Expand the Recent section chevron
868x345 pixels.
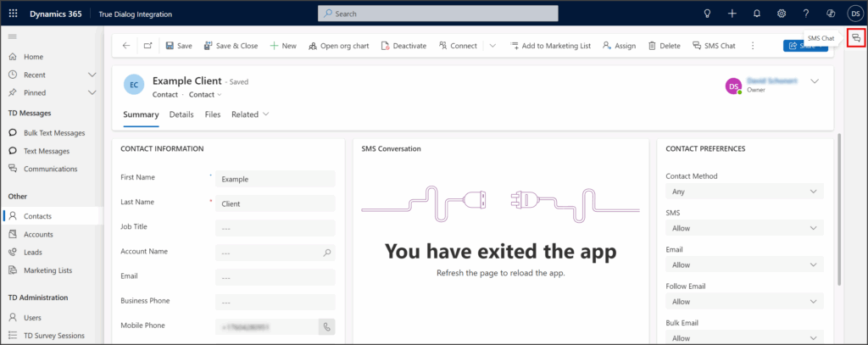pos(92,75)
